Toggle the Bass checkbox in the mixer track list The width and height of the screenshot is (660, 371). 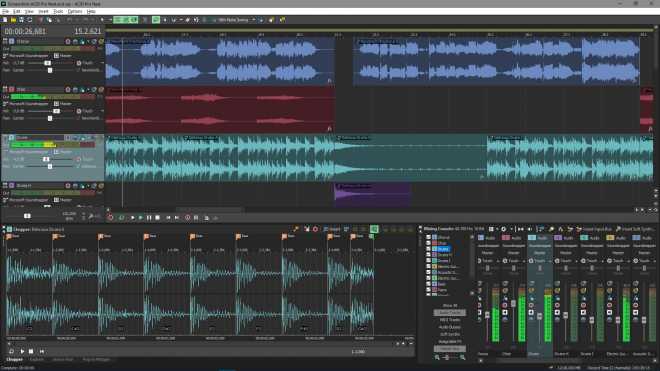pyautogui.click(x=428, y=284)
